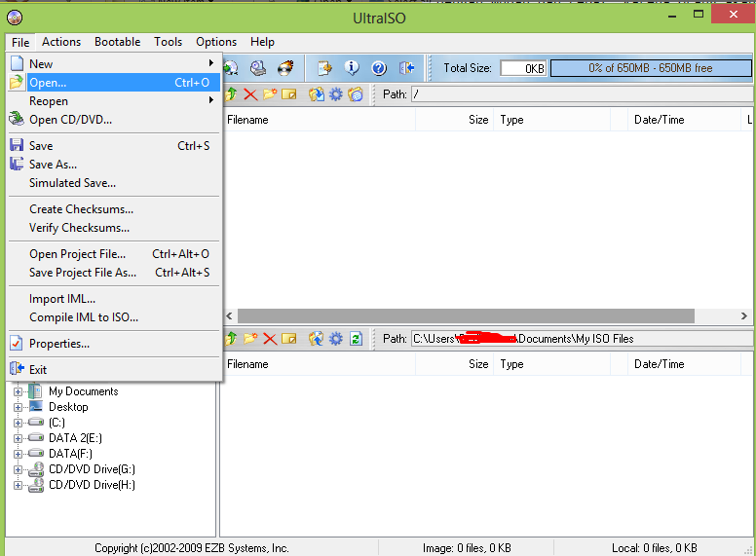Screen dimensions: 756x556
Task: Choose Import IML... from menu
Action: point(115,299)
